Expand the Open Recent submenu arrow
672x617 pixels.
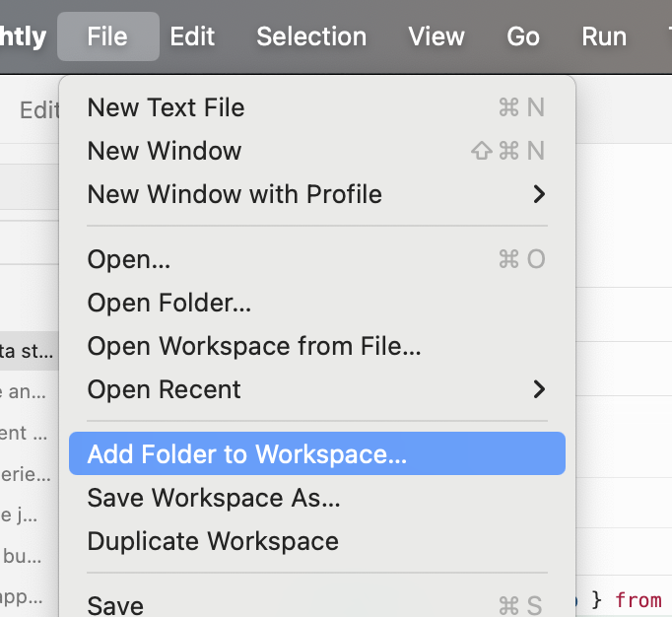point(538,389)
